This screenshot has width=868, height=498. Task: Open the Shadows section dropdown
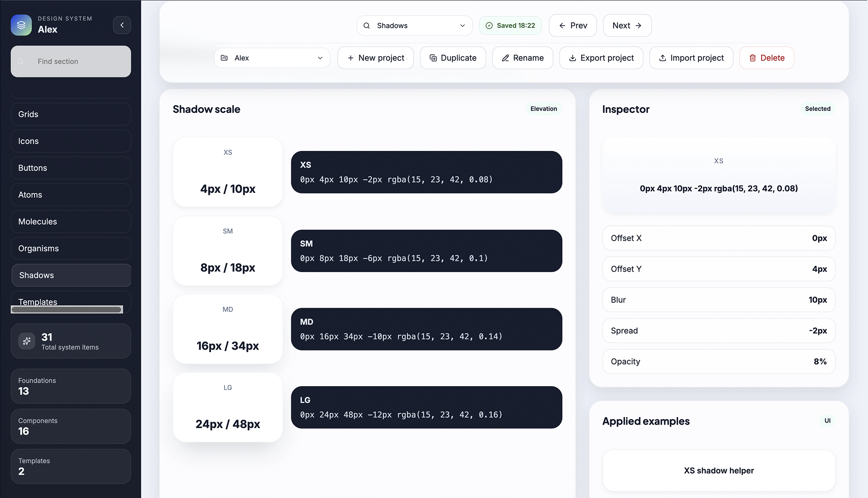[x=414, y=25]
